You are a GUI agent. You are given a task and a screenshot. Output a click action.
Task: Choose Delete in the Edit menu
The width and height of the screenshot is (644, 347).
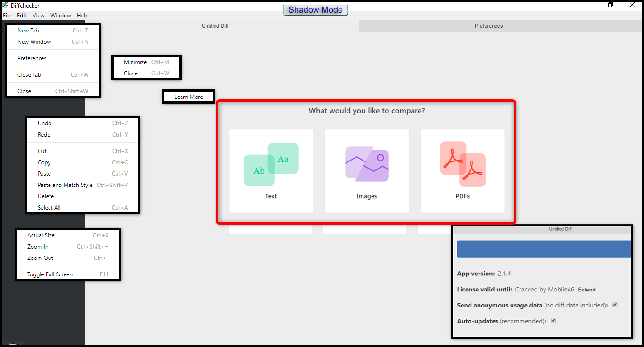pos(83,196)
